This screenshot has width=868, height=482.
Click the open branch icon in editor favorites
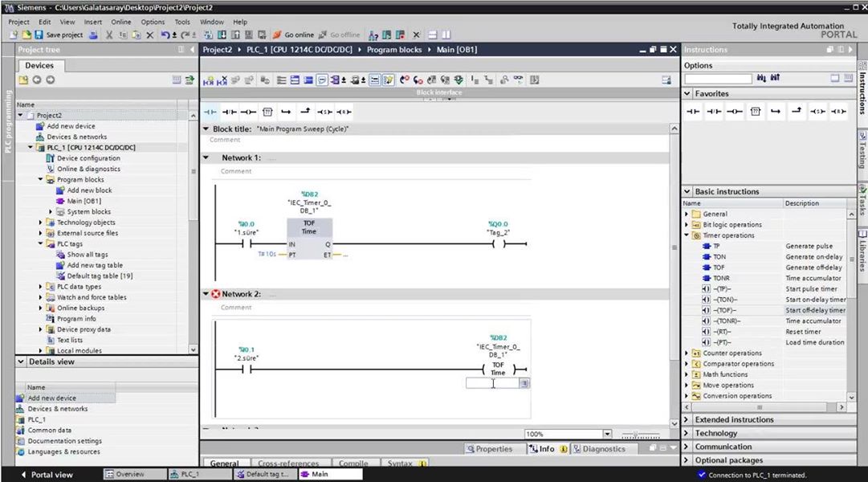point(286,112)
